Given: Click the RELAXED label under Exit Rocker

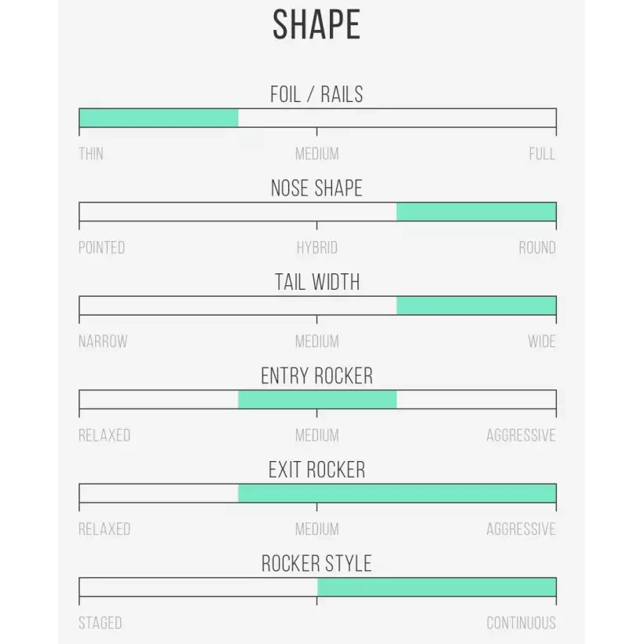Looking at the screenshot, I should tap(104, 529).
